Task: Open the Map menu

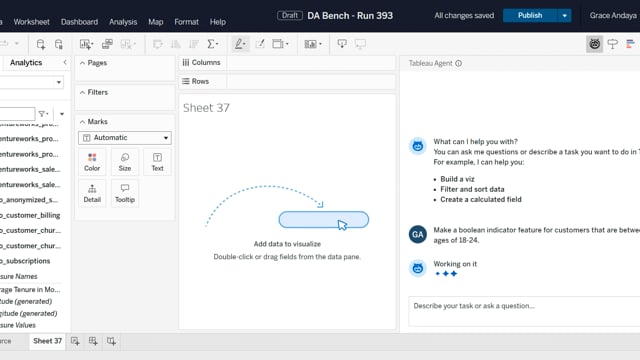Action: tap(156, 22)
